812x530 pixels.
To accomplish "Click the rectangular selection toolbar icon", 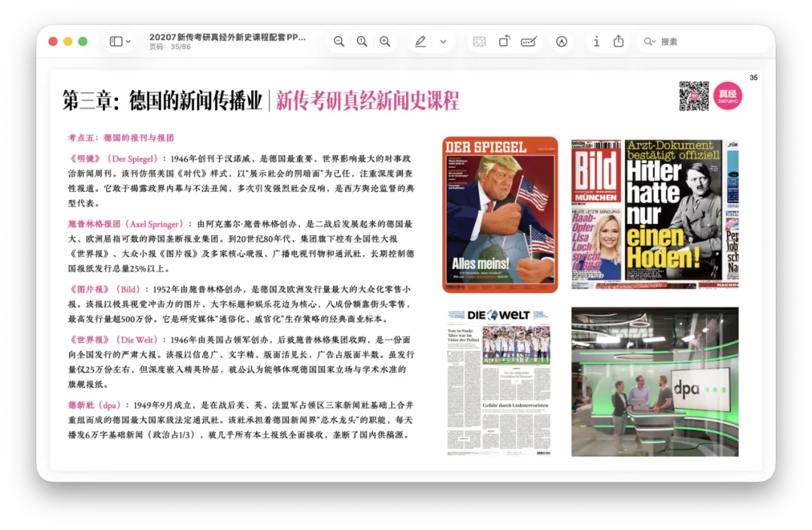I will click(x=480, y=41).
